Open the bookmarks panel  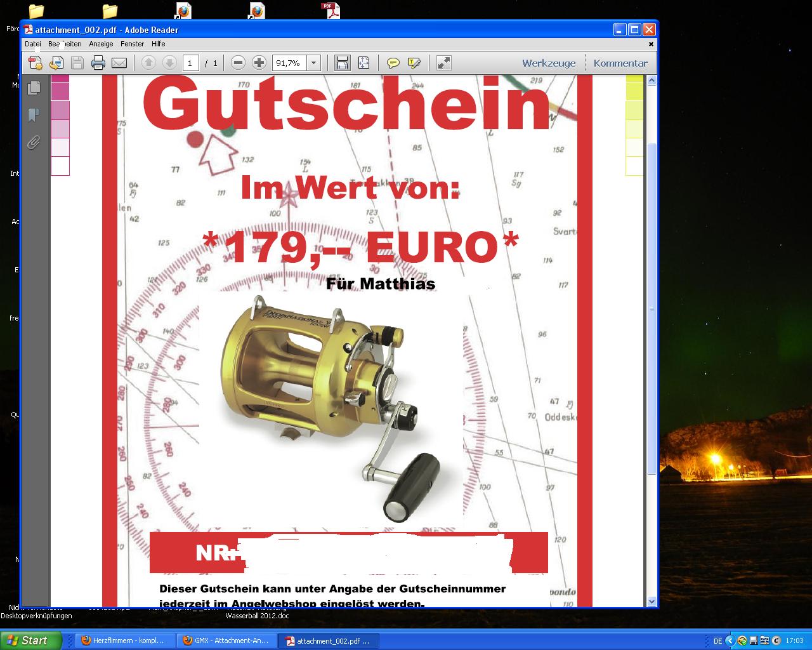click(34, 115)
